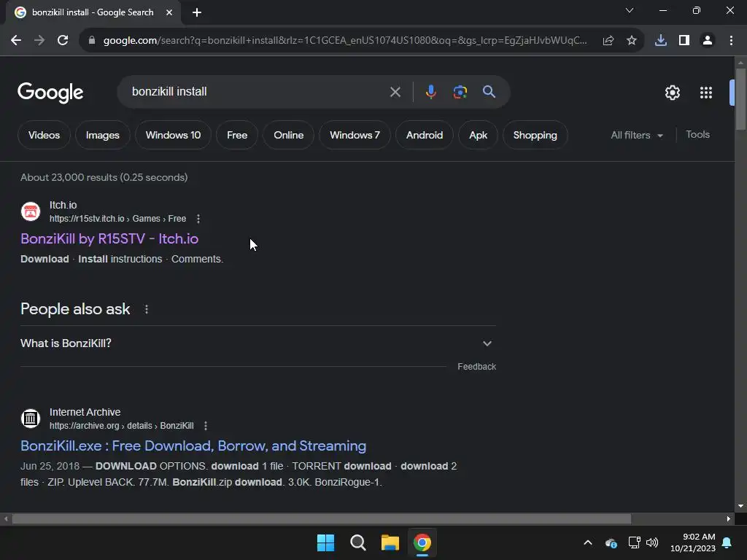
Task: Click the Internet Archive favicon
Action: pyautogui.click(x=31, y=419)
